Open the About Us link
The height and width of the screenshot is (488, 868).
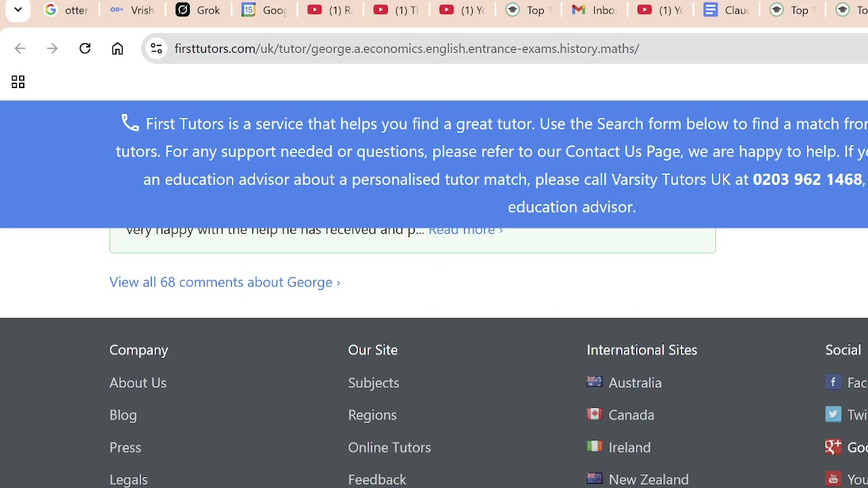tap(138, 382)
